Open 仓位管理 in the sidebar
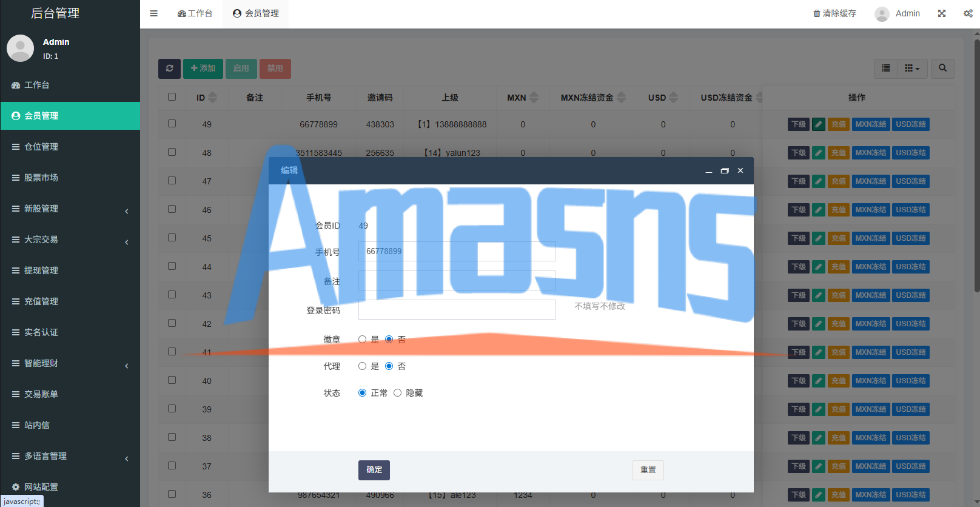 [x=70, y=147]
